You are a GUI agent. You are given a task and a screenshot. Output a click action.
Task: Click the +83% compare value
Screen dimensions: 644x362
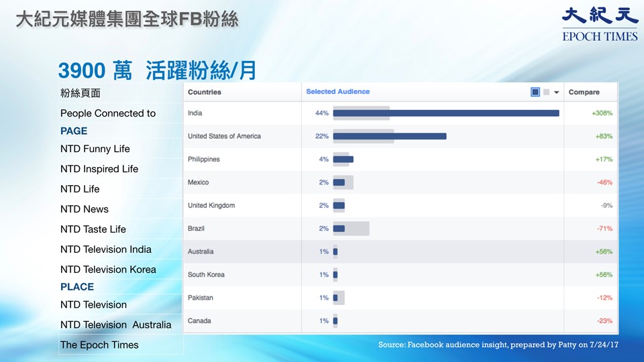604,136
